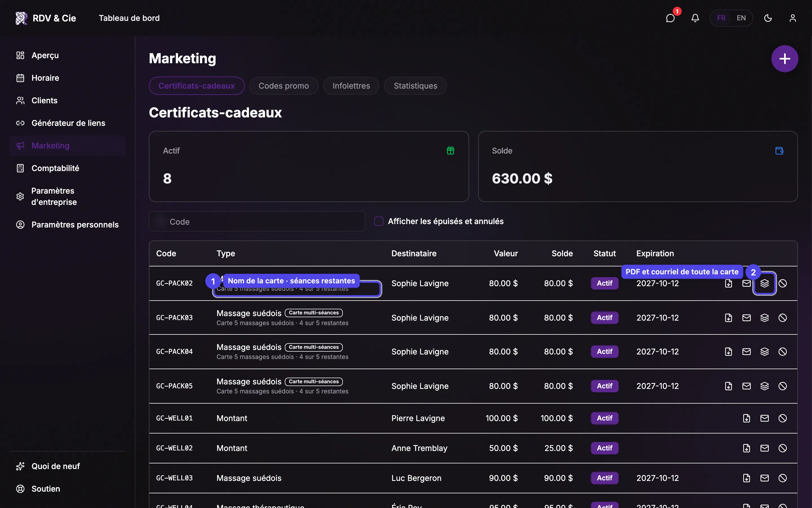Open Paramètres d'entreprise

[67, 196]
